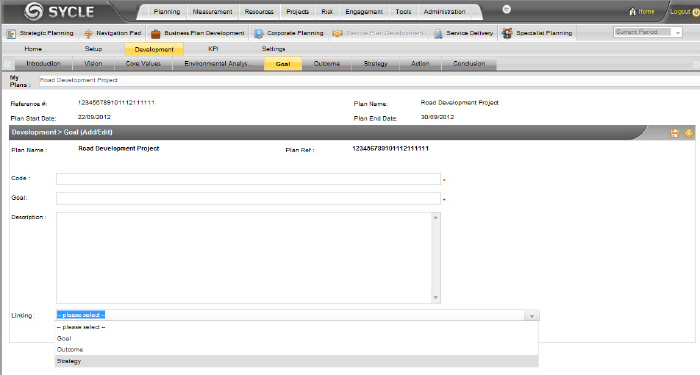
Task: Open Specialist Planning icon
Action: coord(507,33)
